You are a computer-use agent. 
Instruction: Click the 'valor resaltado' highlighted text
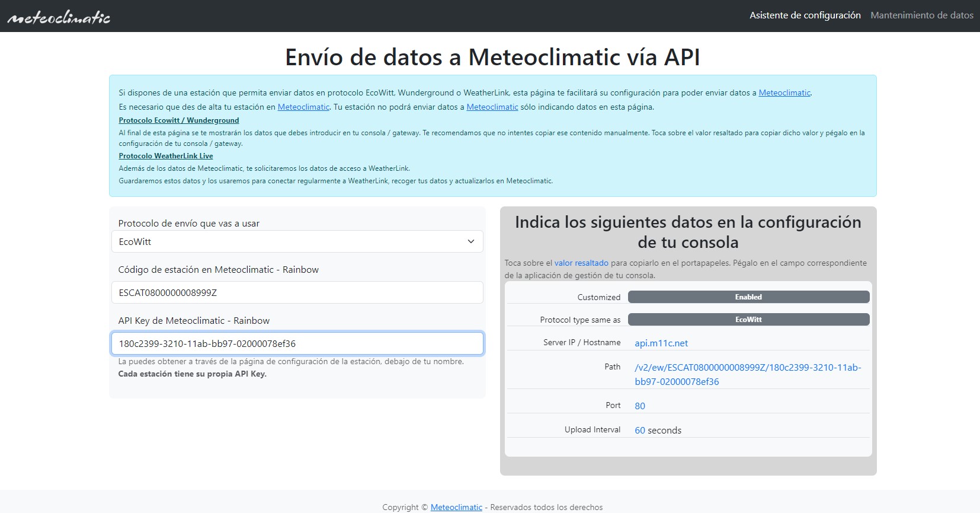pos(581,263)
